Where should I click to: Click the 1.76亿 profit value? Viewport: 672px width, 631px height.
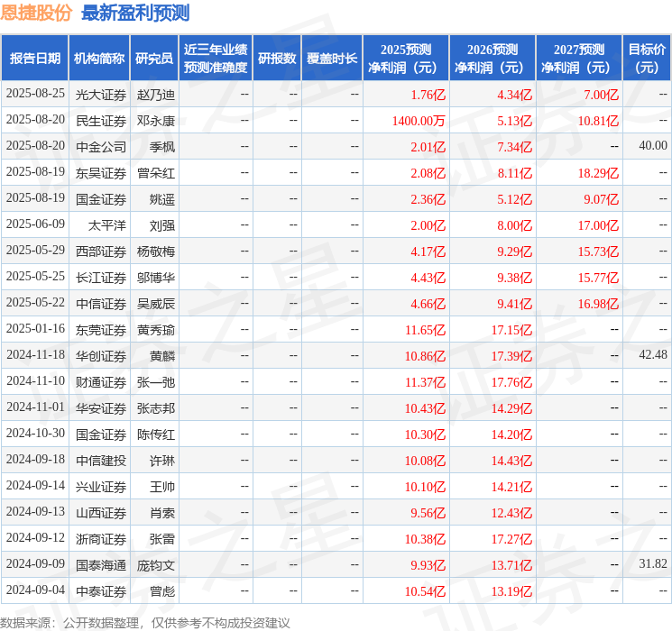coord(428,95)
